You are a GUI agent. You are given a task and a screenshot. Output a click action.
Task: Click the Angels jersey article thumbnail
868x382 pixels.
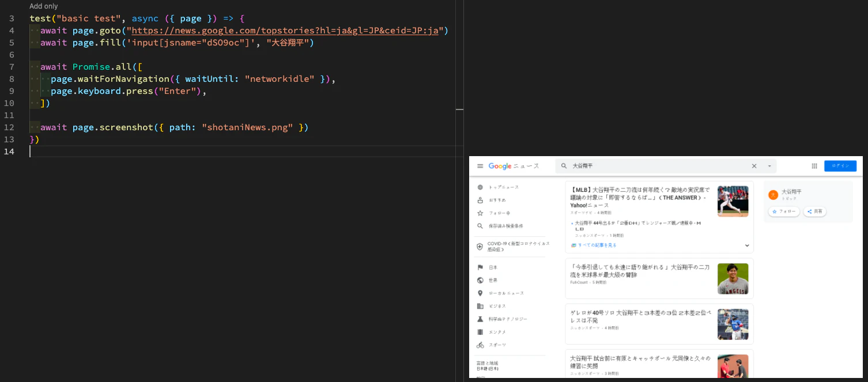click(733, 279)
